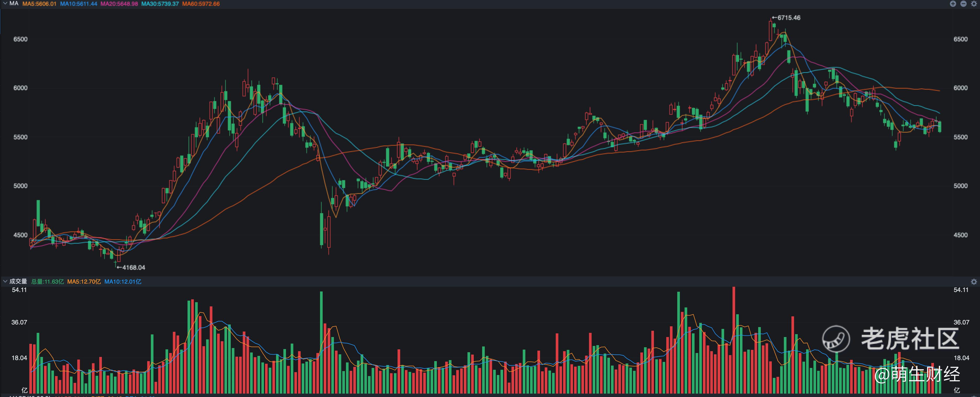Collapse the 成交量 volume panel chevron
The image size is (980, 397).
(x=5, y=282)
